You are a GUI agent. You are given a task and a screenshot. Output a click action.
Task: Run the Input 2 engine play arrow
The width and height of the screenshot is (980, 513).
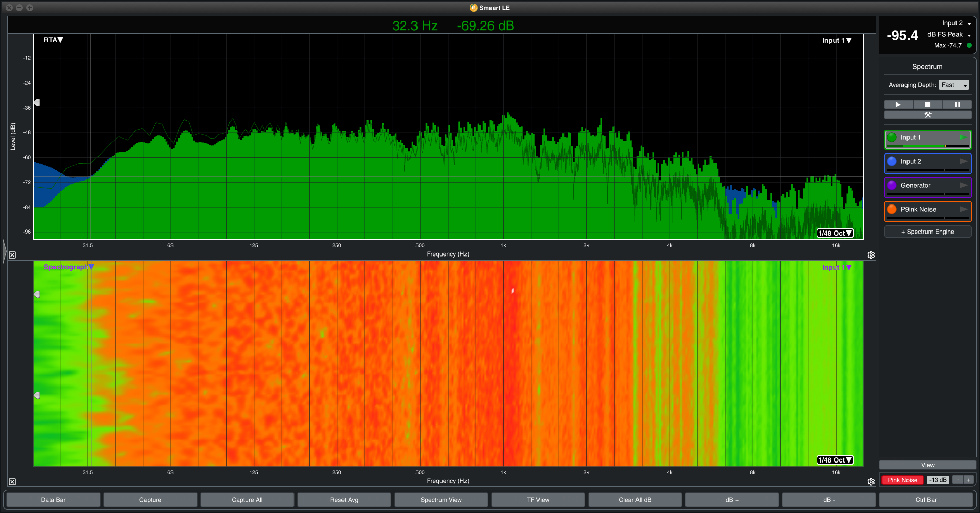coord(963,161)
